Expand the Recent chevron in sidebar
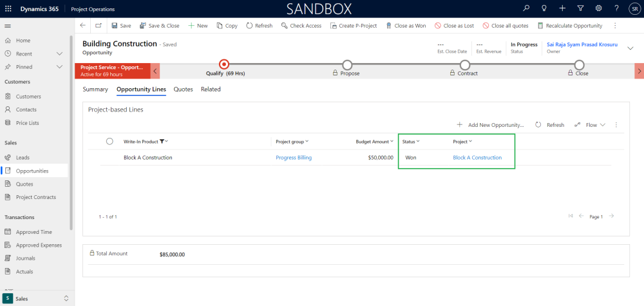644x306 pixels. 59,54
